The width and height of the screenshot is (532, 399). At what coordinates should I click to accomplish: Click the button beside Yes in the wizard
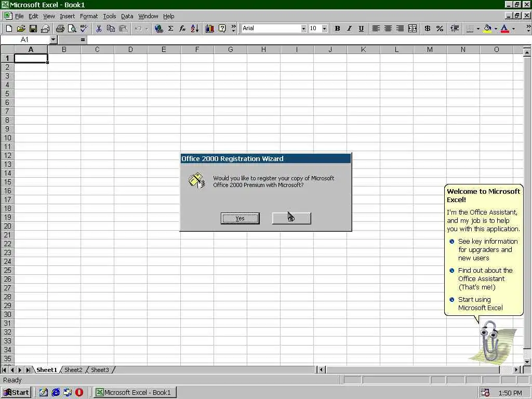291,219
